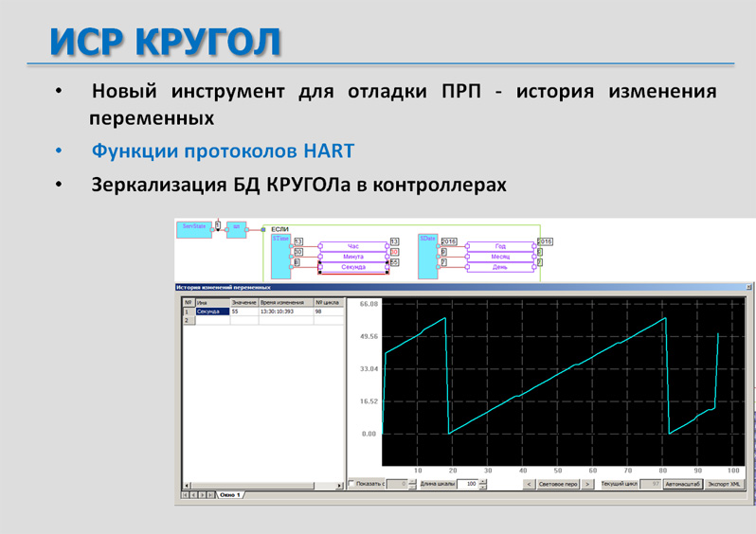Screen dimensions: 756x534
Task: Click the Имя column header
Action: coord(211,303)
